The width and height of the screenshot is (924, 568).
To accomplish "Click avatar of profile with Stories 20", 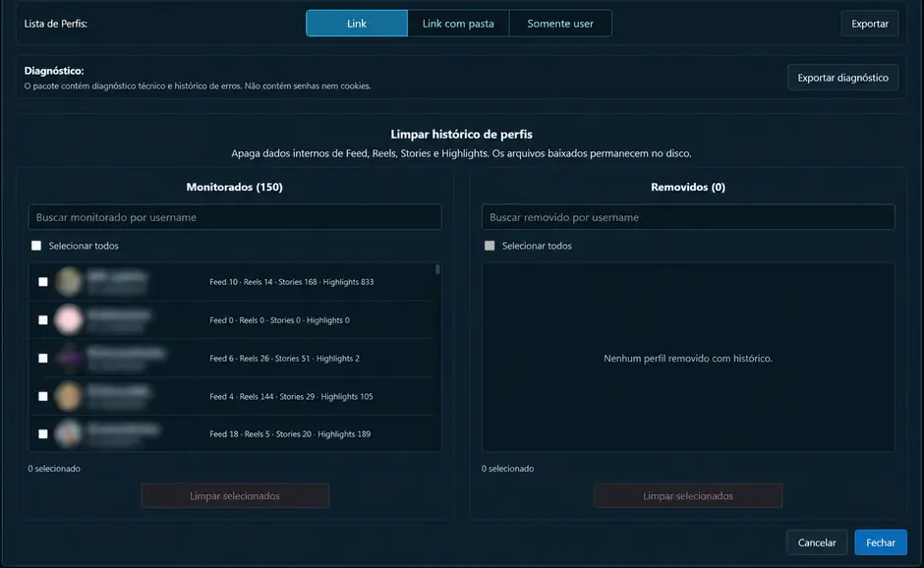I will 69,434.
